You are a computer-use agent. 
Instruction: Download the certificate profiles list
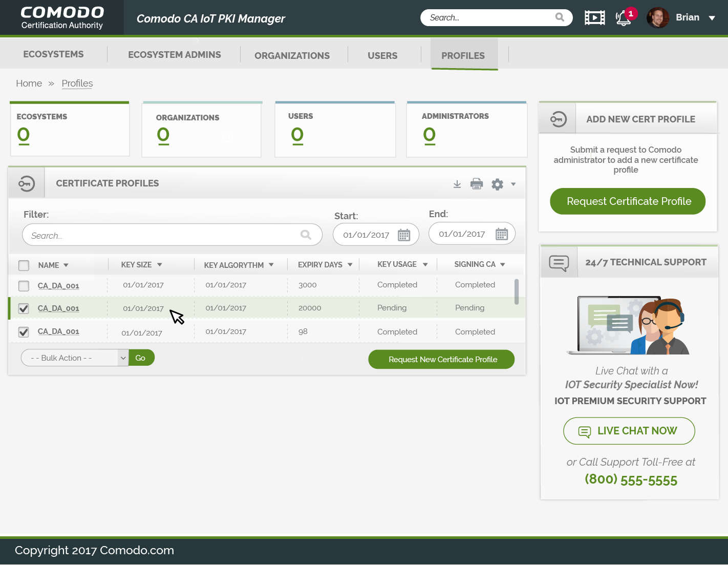point(457,184)
